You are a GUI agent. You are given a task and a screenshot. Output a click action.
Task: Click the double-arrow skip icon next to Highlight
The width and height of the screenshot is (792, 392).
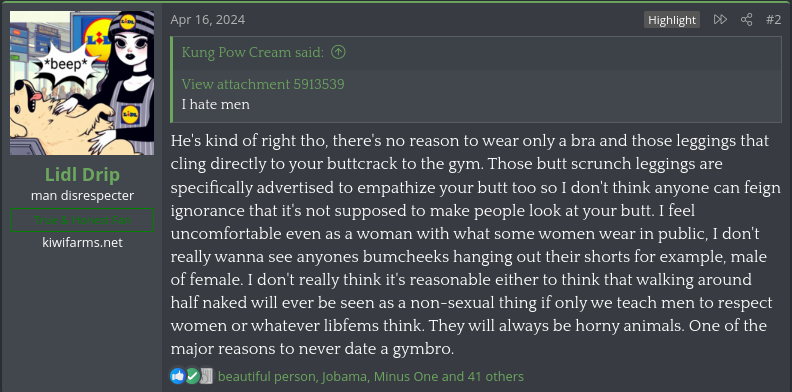tap(720, 20)
